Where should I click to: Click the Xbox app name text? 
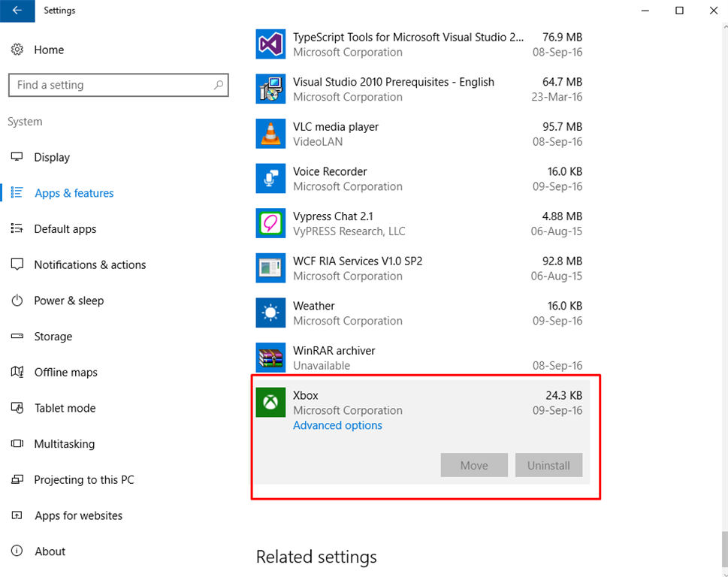pos(306,395)
